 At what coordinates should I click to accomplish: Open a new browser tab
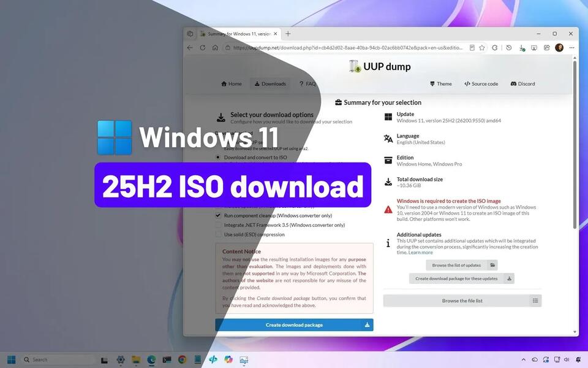point(288,34)
